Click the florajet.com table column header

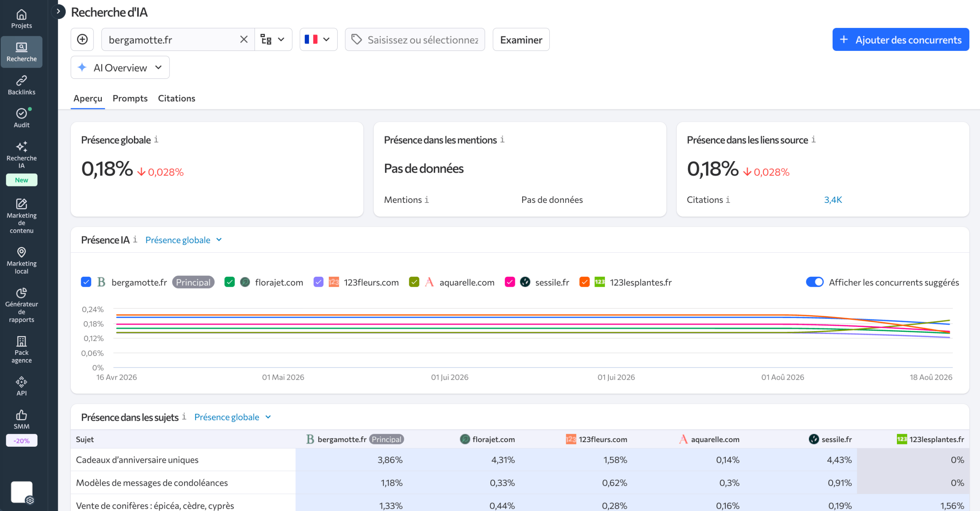(487, 439)
